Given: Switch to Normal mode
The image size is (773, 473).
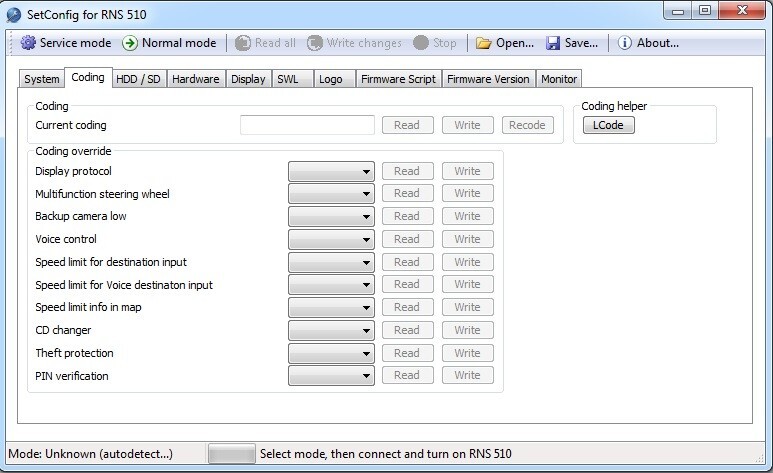Looking at the screenshot, I should [x=169, y=43].
